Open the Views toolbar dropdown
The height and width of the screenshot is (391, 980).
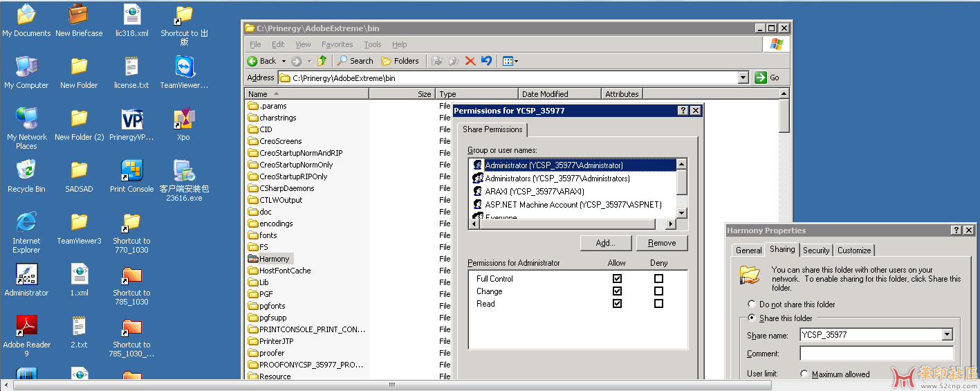pos(510,61)
